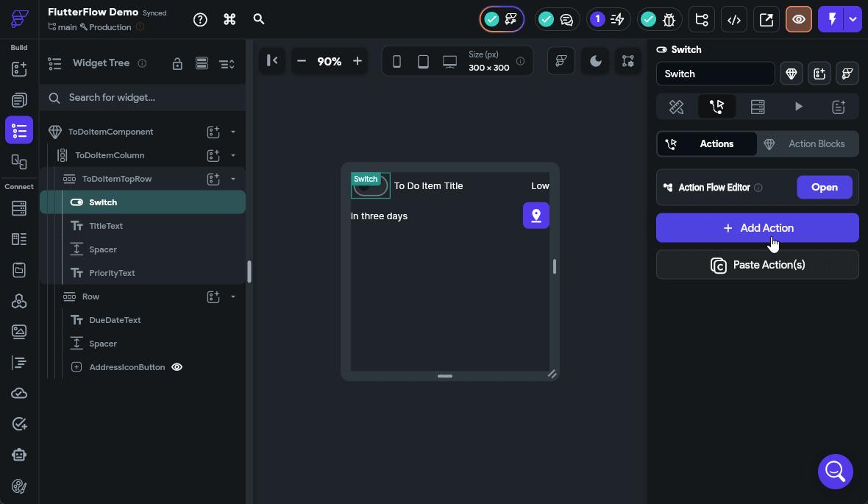Screen dimensions: 868x504
Task: Select TitleText in widget tree
Action: coord(106,226)
